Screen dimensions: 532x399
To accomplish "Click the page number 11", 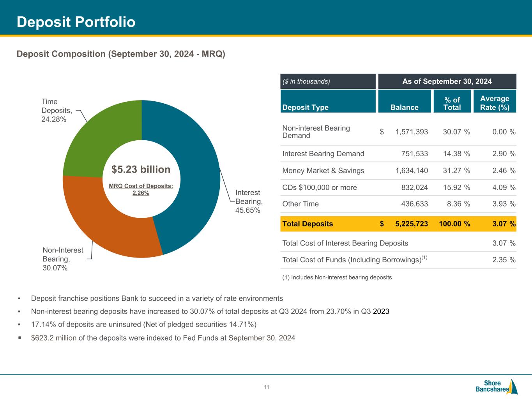I will coord(267,387).
